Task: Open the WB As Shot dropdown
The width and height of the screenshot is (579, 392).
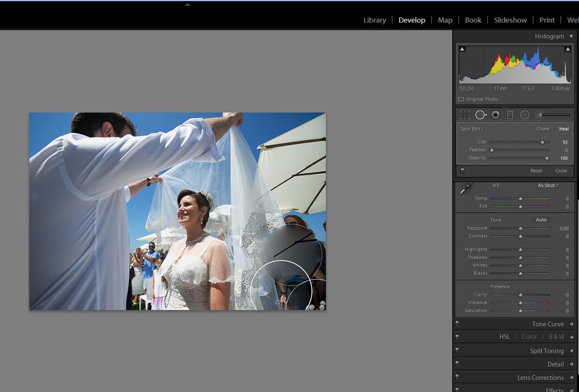Action: 548,186
